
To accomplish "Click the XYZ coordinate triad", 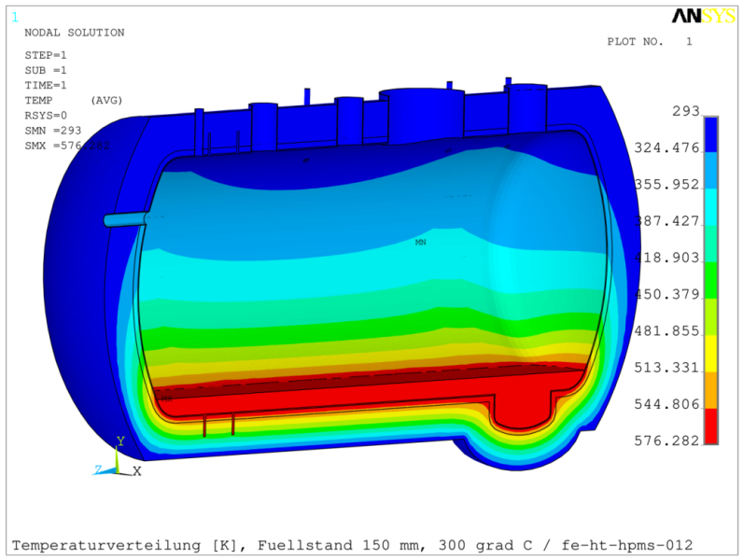I will [119, 460].
